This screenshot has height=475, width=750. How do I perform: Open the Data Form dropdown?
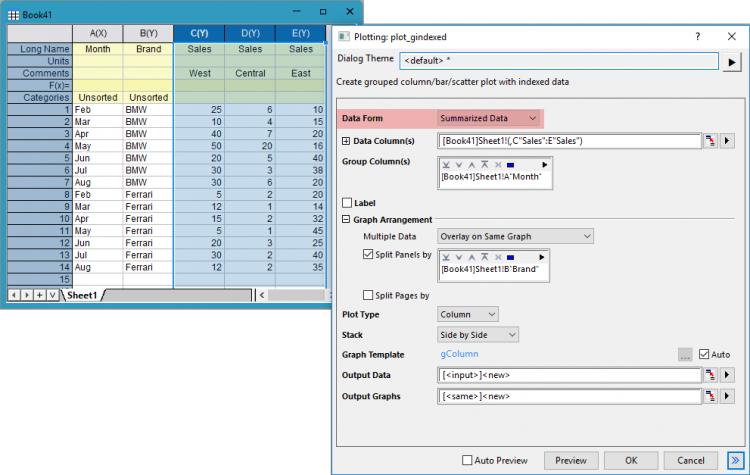coord(488,118)
